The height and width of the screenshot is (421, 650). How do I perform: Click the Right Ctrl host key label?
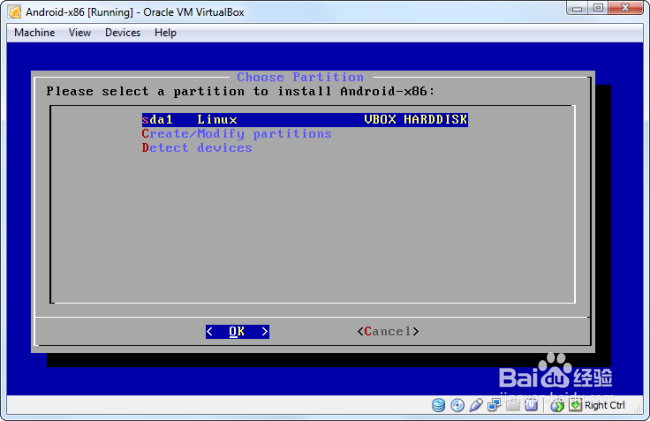tap(604, 405)
